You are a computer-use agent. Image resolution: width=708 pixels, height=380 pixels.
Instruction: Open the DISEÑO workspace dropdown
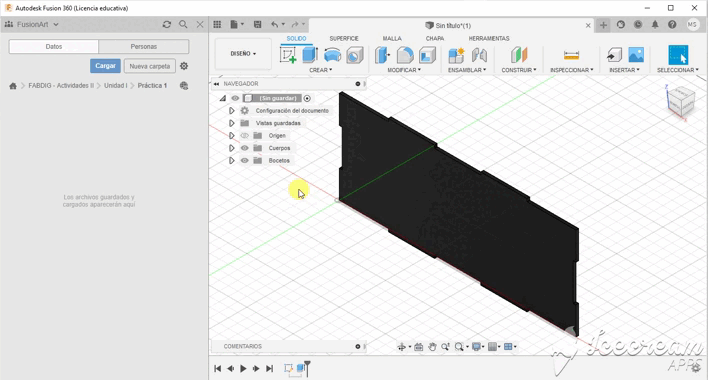(243, 54)
